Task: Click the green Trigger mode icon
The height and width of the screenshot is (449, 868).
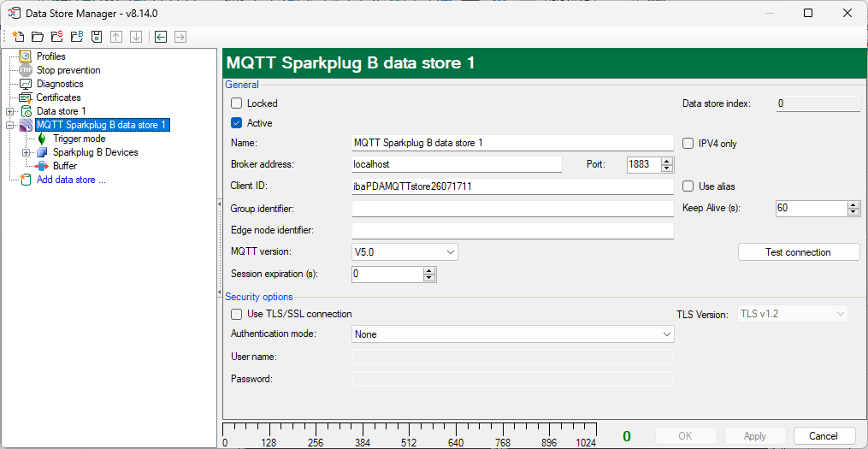Action: [x=42, y=139]
